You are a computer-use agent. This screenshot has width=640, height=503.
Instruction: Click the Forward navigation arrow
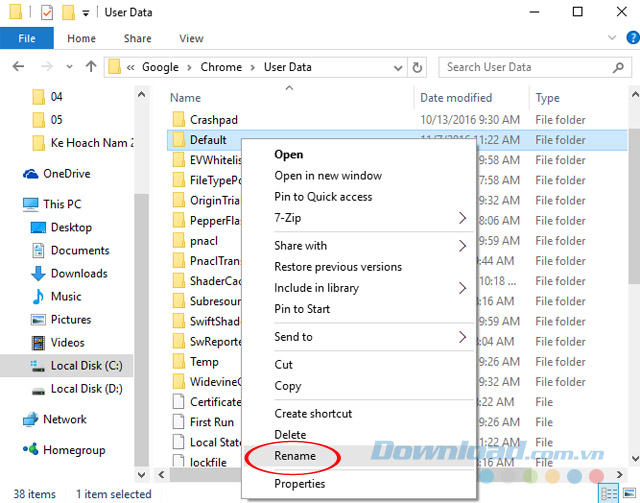[x=47, y=66]
